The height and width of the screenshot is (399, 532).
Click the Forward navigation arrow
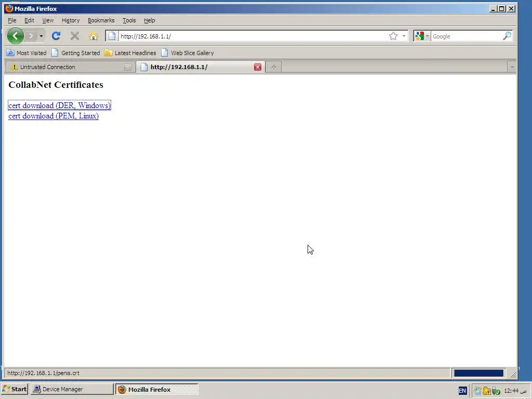(31, 36)
